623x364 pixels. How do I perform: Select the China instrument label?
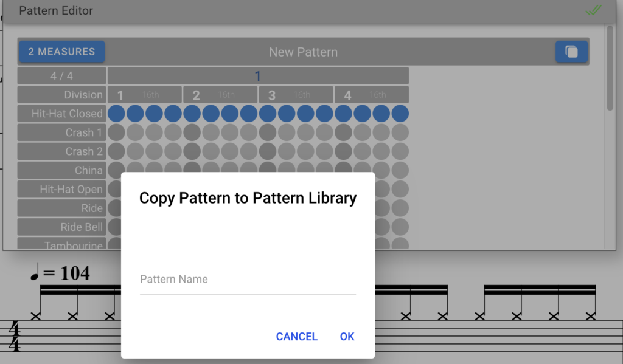pos(61,170)
